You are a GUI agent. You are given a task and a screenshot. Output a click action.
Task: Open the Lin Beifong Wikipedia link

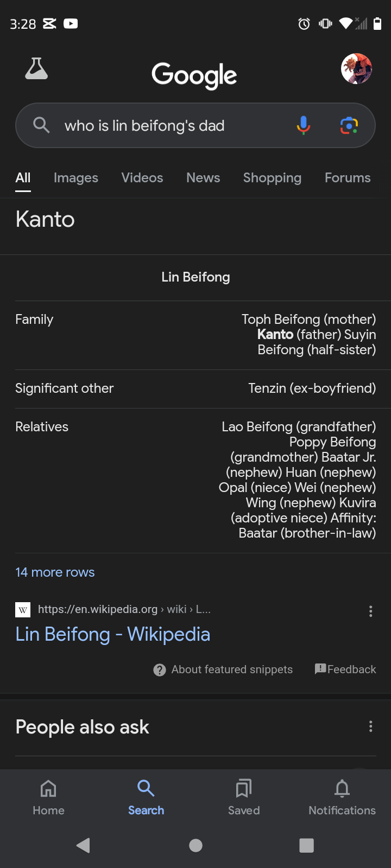113,634
